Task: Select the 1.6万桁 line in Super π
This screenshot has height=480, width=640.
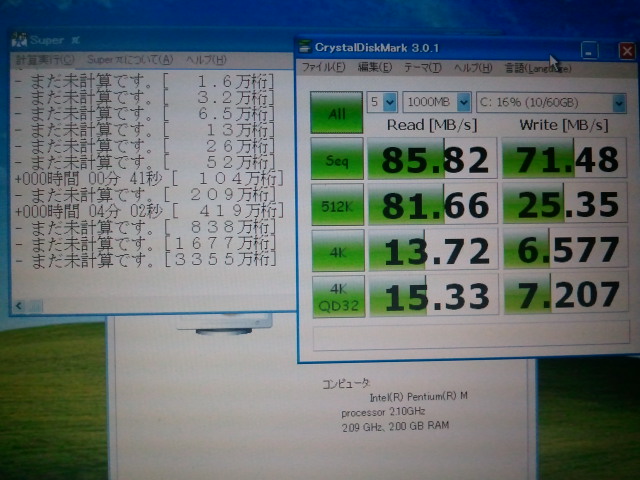Action: [x=145, y=82]
